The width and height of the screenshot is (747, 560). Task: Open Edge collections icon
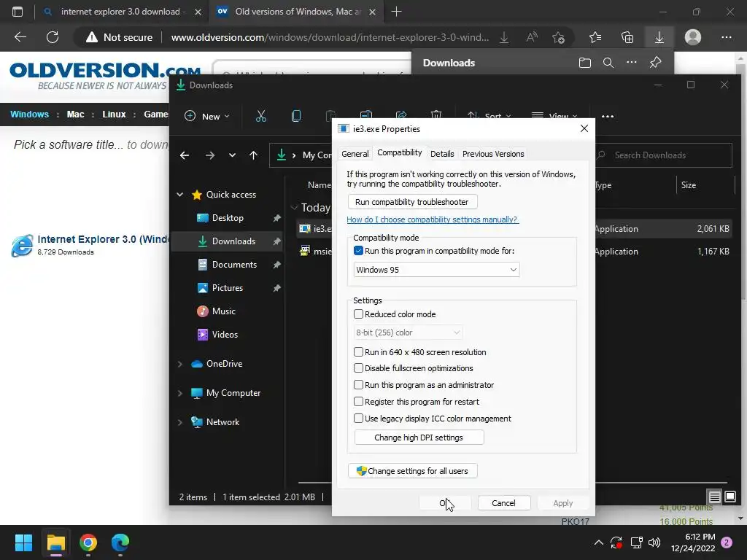tap(627, 37)
